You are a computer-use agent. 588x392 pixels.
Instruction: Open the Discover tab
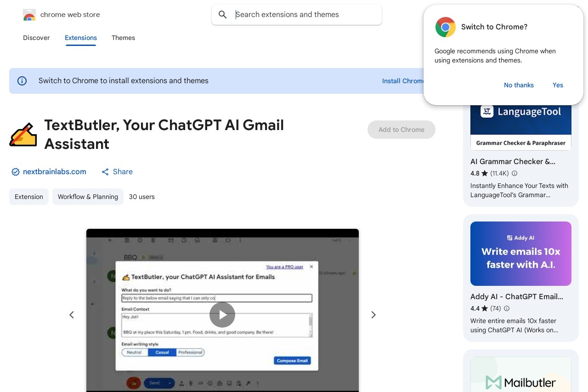point(36,38)
